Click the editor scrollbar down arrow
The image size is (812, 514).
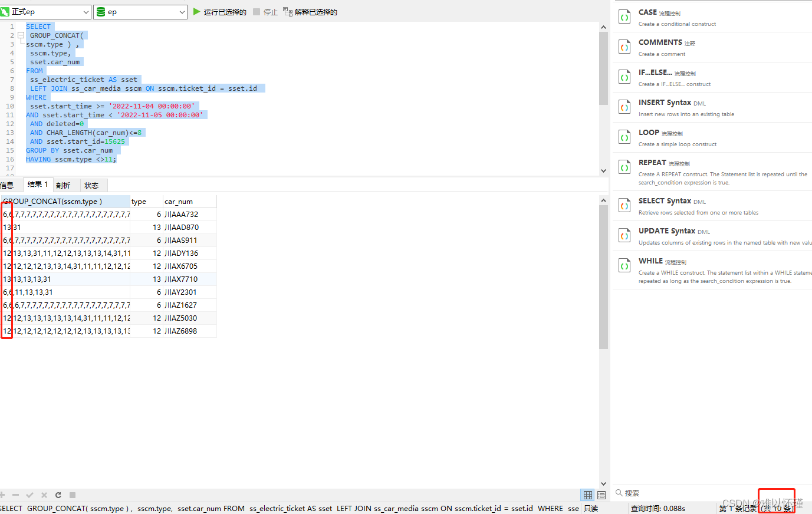(603, 171)
